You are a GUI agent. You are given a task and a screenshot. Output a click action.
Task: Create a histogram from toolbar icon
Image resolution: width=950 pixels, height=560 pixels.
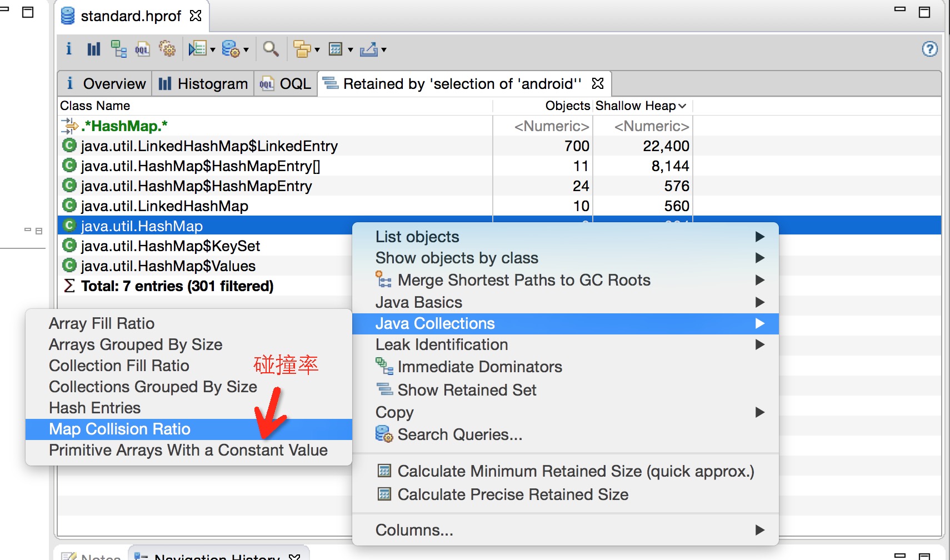(93, 49)
